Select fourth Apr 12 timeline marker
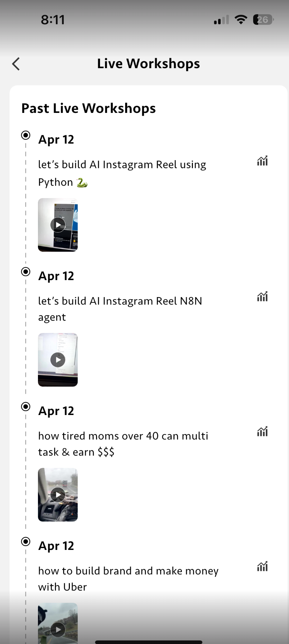Image resolution: width=289 pixels, height=644 pixels. pyautogui.click(x=26, y=541)
